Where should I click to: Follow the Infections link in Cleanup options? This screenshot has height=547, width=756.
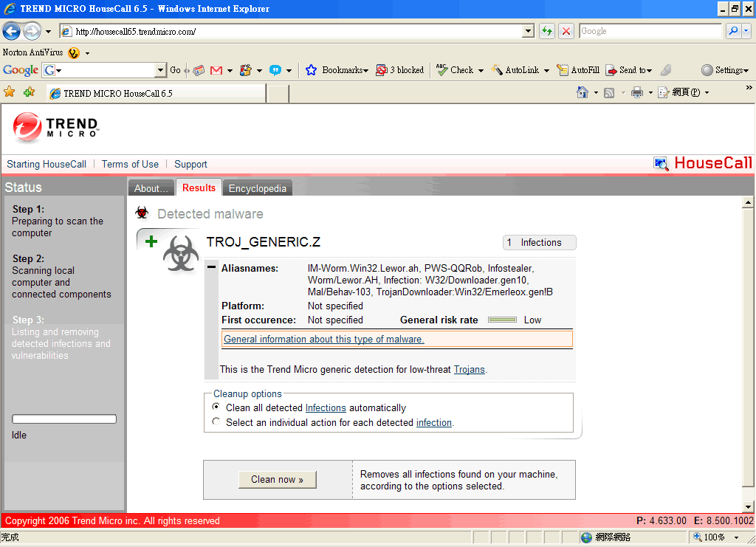click(x=326, y=407)
